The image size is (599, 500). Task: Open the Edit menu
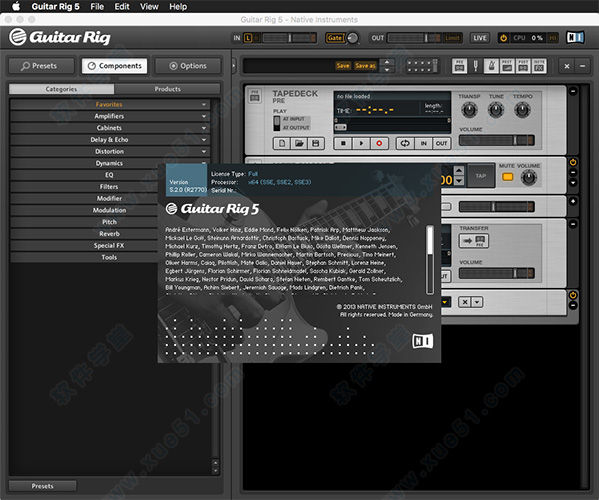[x=122, y=6]
